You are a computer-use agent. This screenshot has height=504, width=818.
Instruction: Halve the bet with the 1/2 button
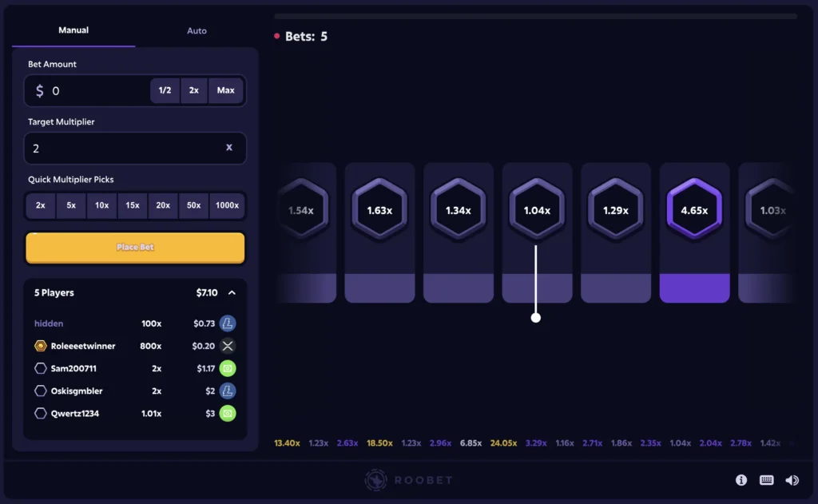coord(165,90)
